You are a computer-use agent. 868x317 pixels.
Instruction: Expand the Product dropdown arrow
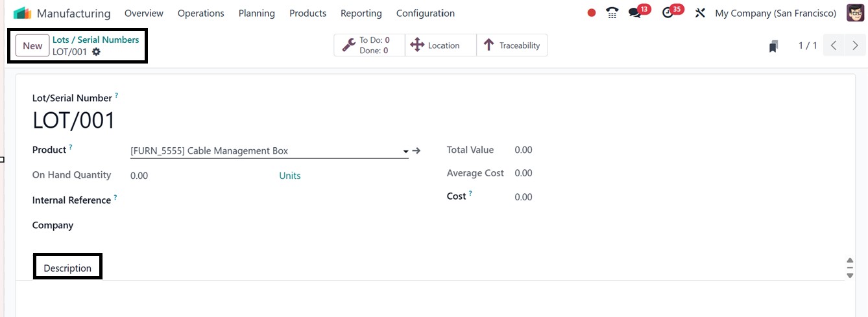click(405, 151)
